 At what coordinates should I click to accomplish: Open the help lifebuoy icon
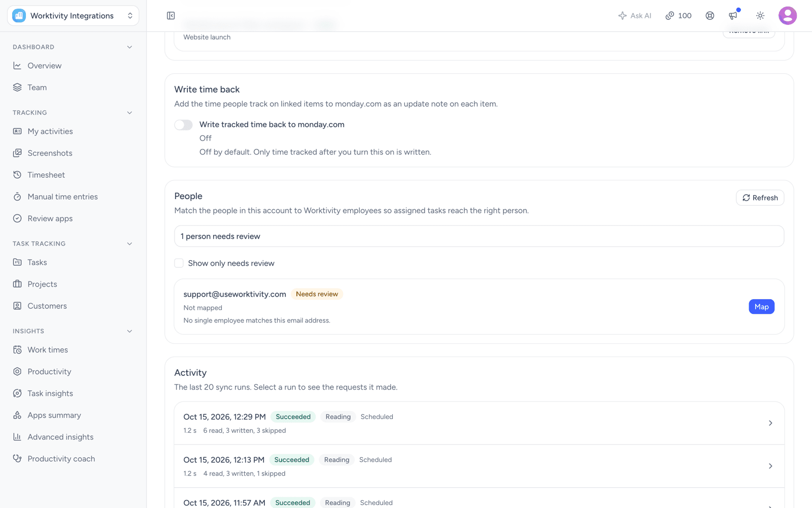(710, 16)
